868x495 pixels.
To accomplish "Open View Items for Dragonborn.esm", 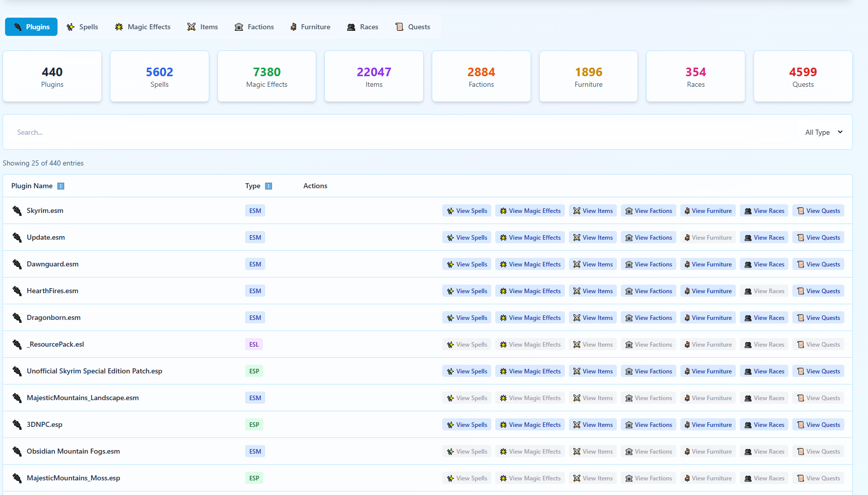I will (593, 318).
